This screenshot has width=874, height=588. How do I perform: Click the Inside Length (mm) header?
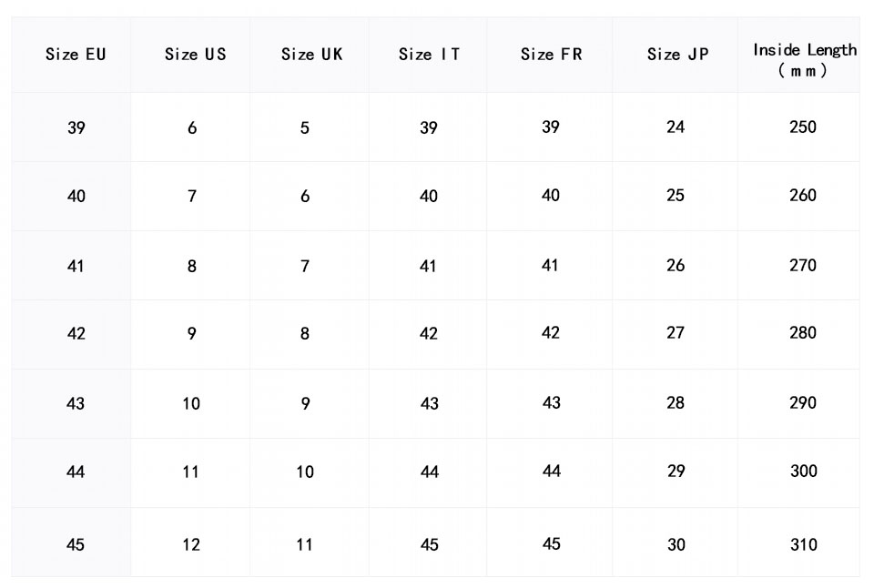(804, 60)
